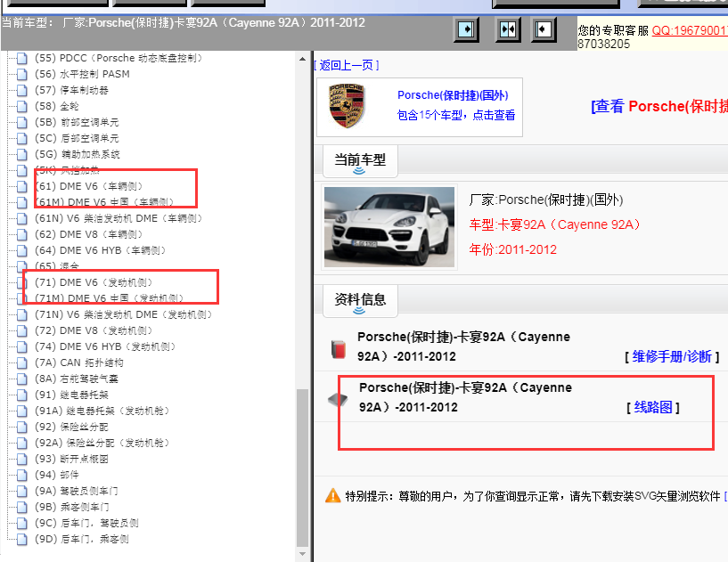Screen dimensions: 728x562
Task: Open tree item (74) DME V6 HYB（发动机侧）
Action: click(x=105, y=346)
